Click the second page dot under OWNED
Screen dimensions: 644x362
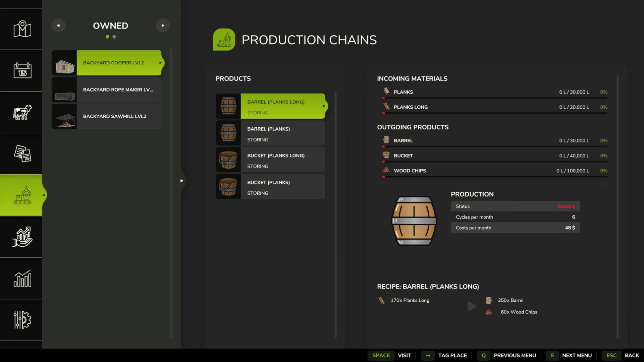(114, 37)
